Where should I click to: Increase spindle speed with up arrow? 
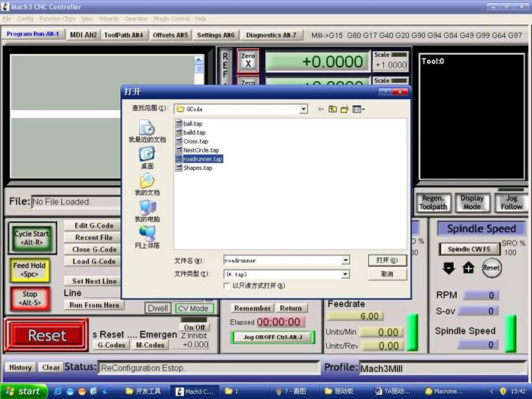point(468,268)
